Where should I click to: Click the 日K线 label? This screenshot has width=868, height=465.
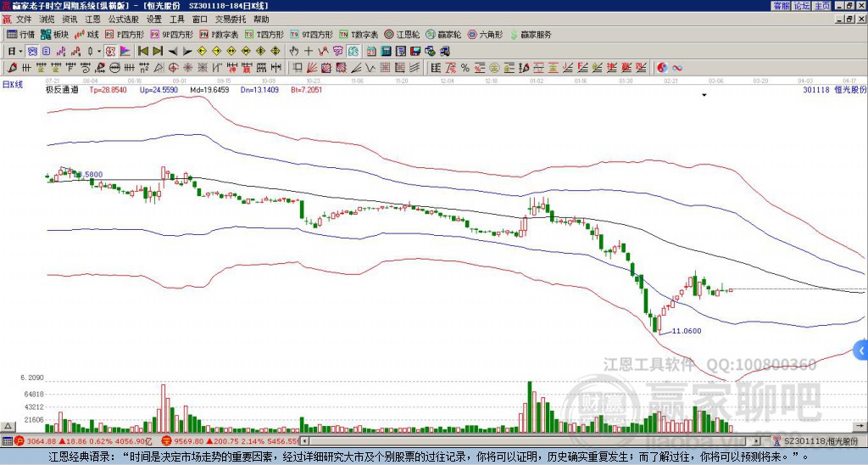[13, 84]
